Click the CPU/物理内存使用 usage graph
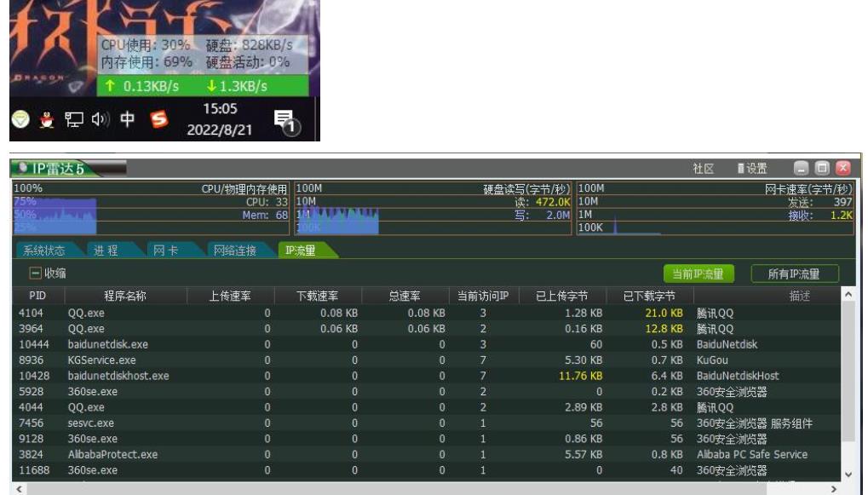 coord(151,208)
